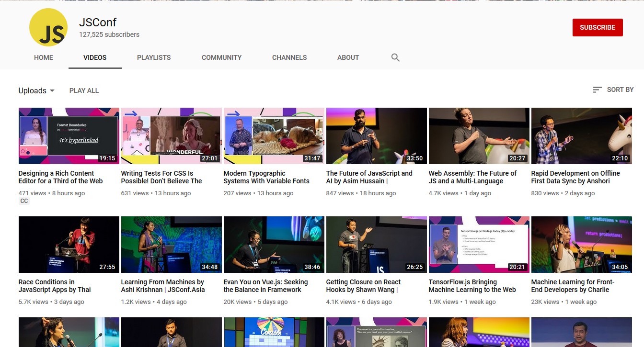This screenshot has width=644, height=347.
Task: Play the 38:46 Evan You thumbnail
Action: pyautogui.click(x=274, y=245)
